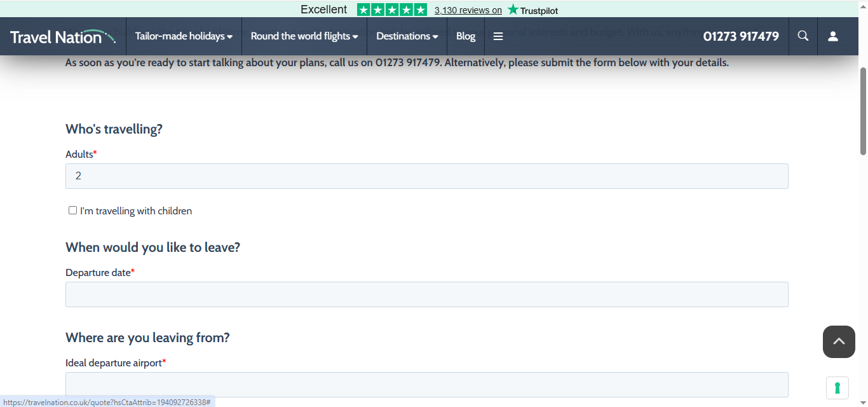Screen dimensions: 868x407
Task: Click the Departure date field
Action: coord(426,294)
